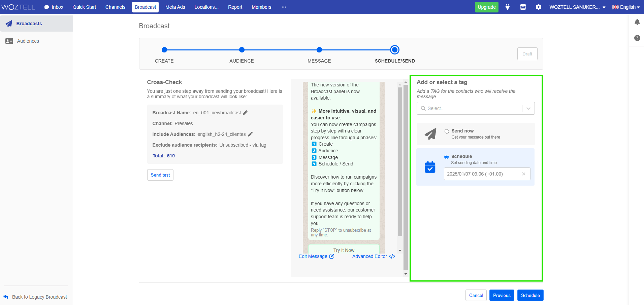Select the Schedule radio option
This screenshot has height=305, width=644.
446,157
